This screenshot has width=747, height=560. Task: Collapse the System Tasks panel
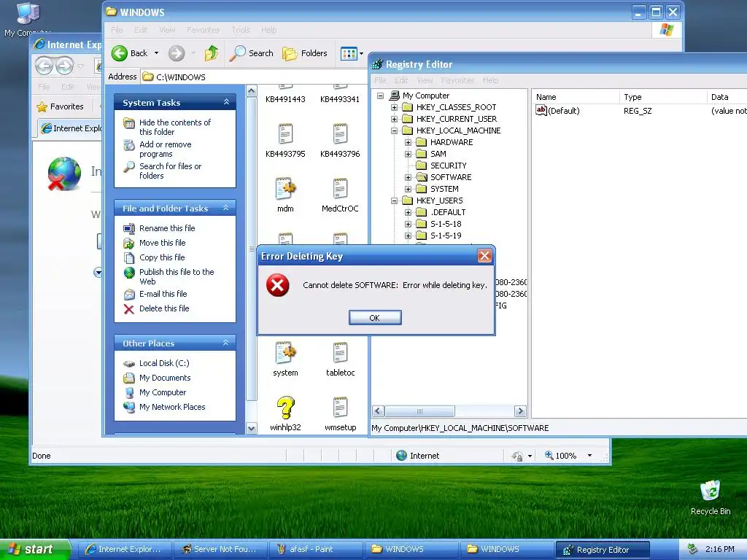(226, 102)
